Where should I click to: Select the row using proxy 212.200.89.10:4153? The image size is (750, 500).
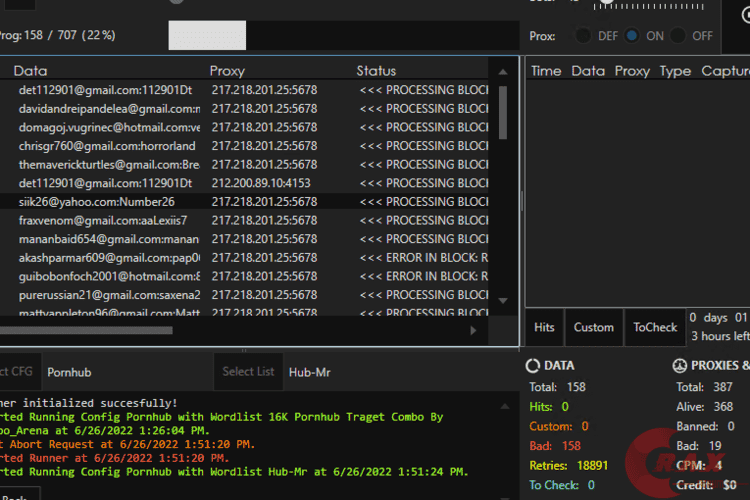pos(260,183)
